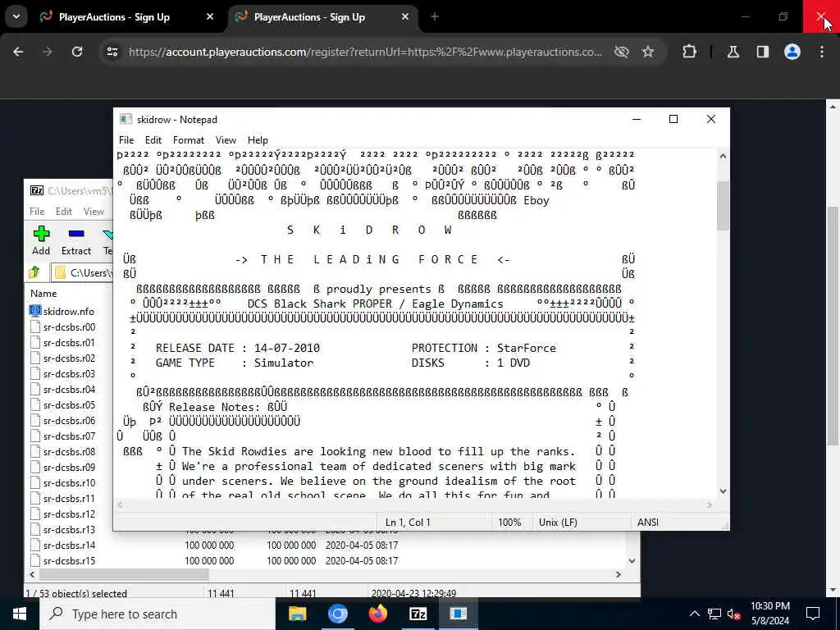
Task: Open Notepad Help menu
Action: click(x=258, y=139)
